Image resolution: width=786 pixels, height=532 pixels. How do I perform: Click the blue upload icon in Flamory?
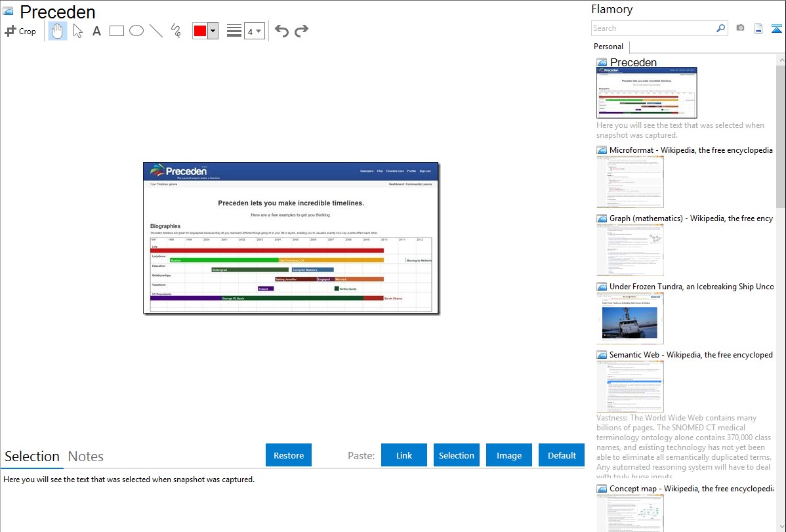(776, 28)
